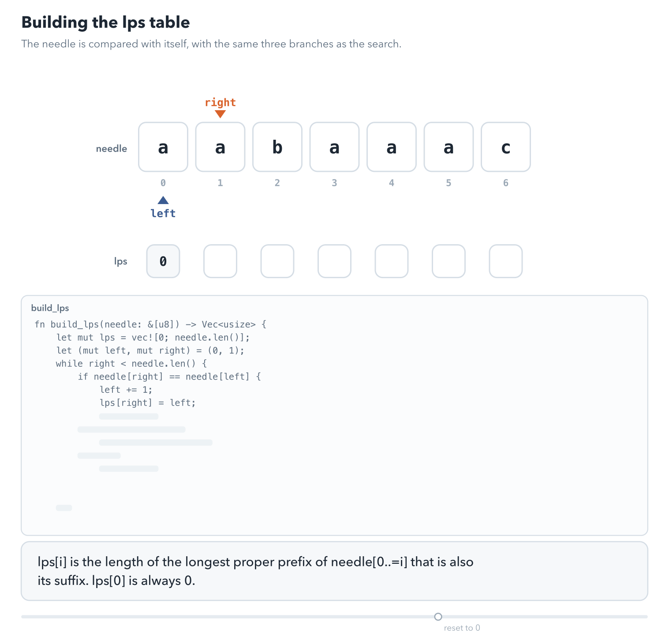This screenshot has height=644, width=669.
Task: Click the 'build_lps' code panel title
Action: (x=50, y=308)
